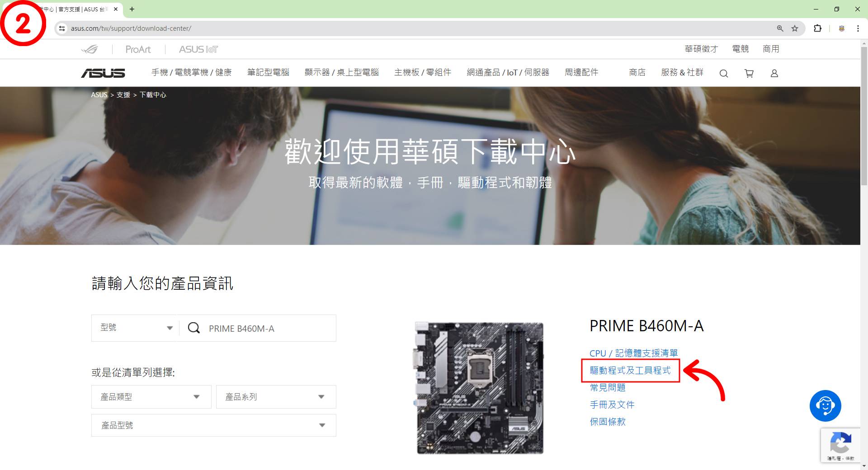Expand the 型號 search type dropdown
868x470 pixels.
coord(136,328)
